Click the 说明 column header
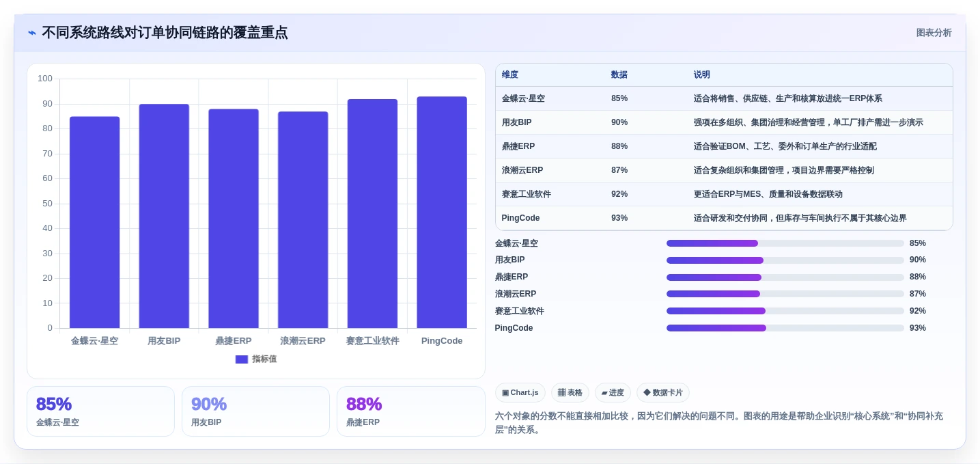Viewport: 980px width, 464px height. 702,75
